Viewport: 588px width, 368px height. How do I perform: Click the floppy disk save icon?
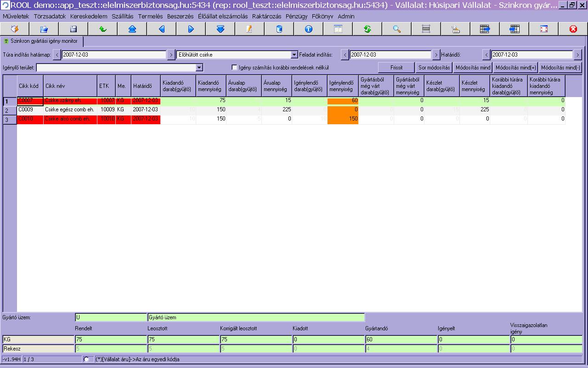(73, 29)
